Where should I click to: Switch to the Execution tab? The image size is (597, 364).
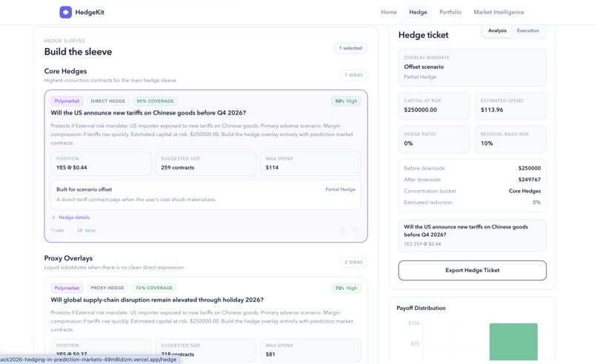coord(527,30)
